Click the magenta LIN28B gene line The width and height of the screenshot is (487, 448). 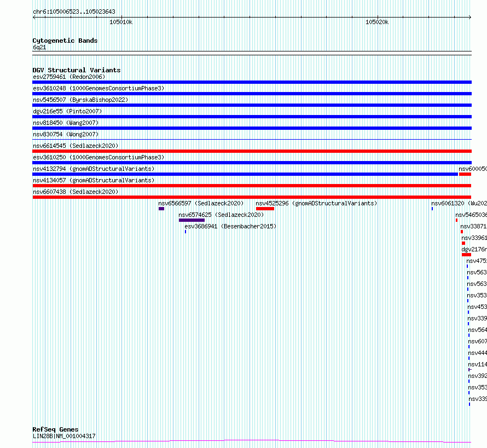pos(252,441)
